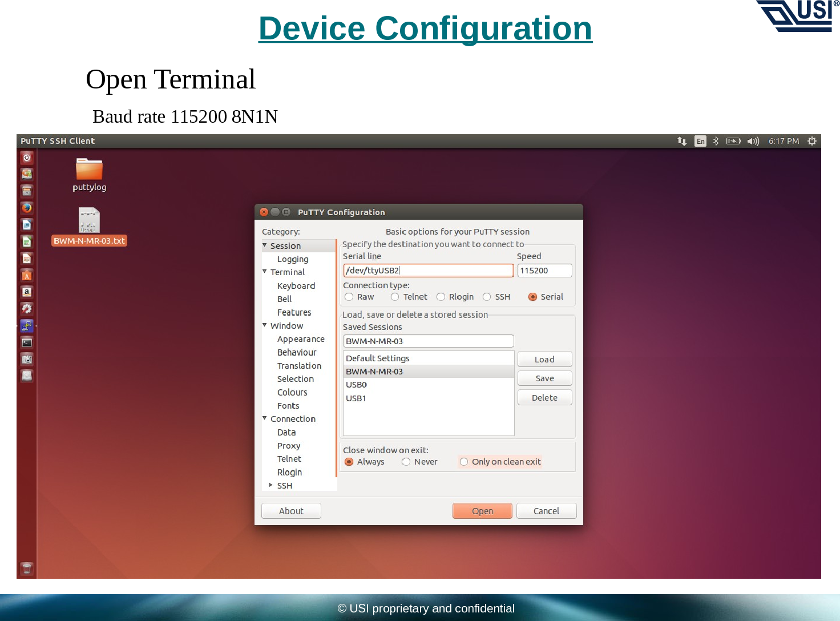Focus the Speed field showing 115200
The height and width of the screenshot is (621, 840).
pyautogui.click(x=544, y=271)
